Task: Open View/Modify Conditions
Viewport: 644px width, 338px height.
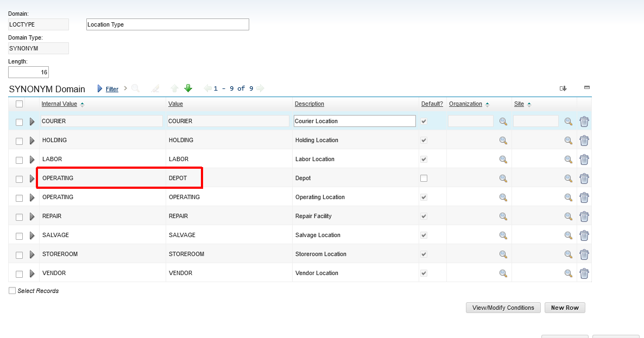Action: point(502,307)
